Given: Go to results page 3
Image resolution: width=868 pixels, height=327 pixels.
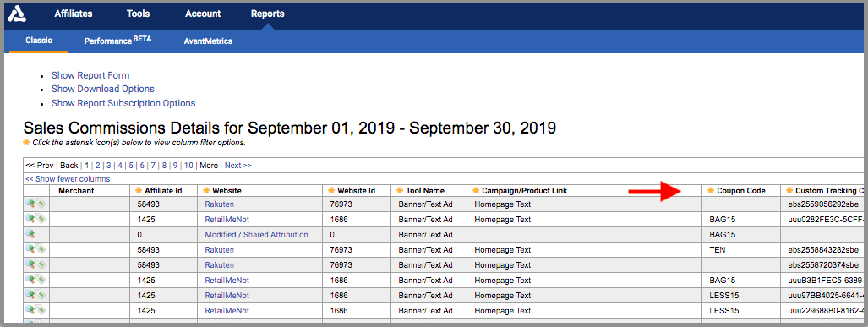Looking at the screenshot, I should 108,166.
